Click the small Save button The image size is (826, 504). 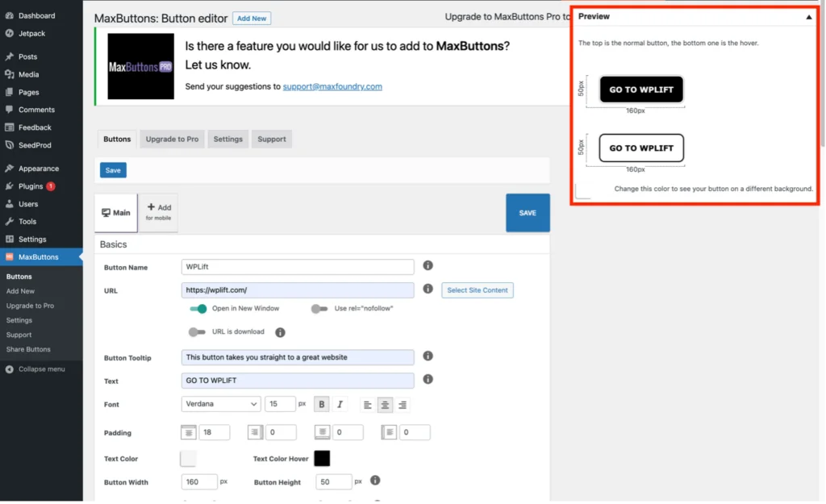(x=113, y=170)
